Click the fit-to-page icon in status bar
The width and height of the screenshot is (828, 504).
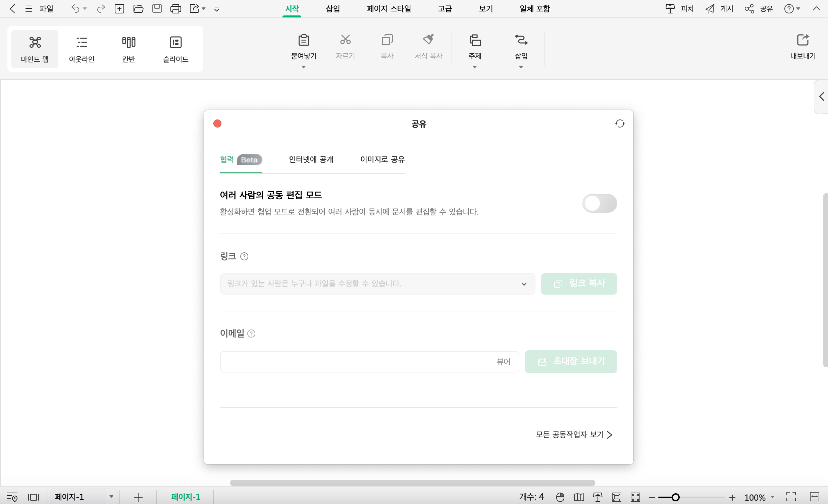pos(616,497)
